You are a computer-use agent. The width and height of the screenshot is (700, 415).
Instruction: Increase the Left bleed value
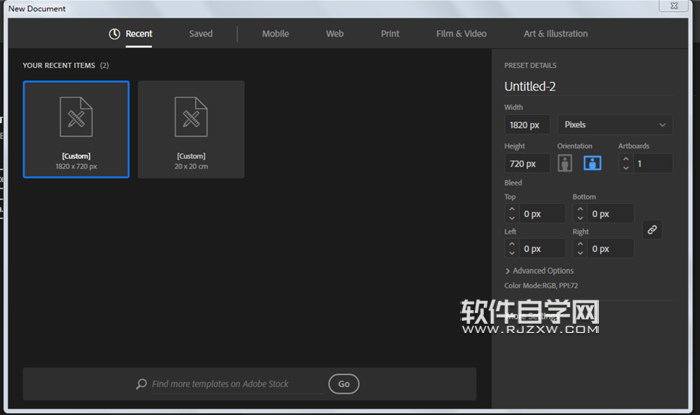pos(512,244)
